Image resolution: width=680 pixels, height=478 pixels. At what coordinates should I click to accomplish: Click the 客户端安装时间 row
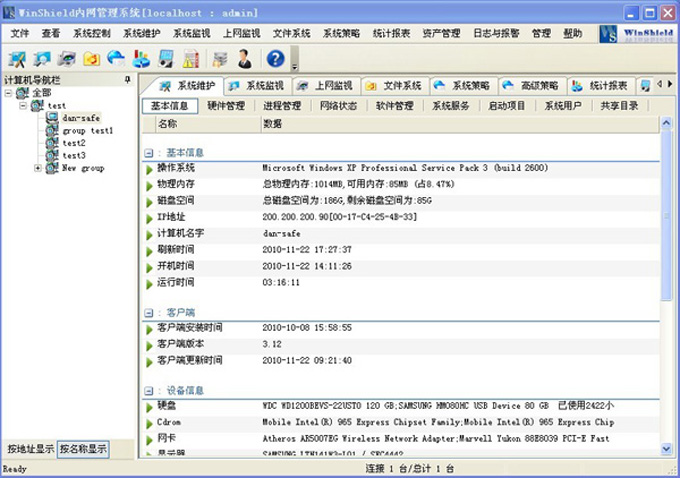[x=401, y=328]
